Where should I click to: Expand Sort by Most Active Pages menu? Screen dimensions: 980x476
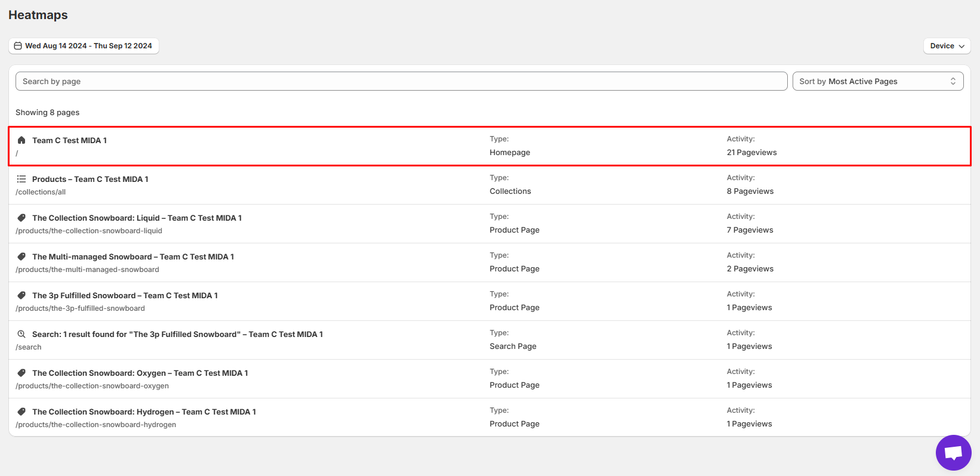pos(877,81)
